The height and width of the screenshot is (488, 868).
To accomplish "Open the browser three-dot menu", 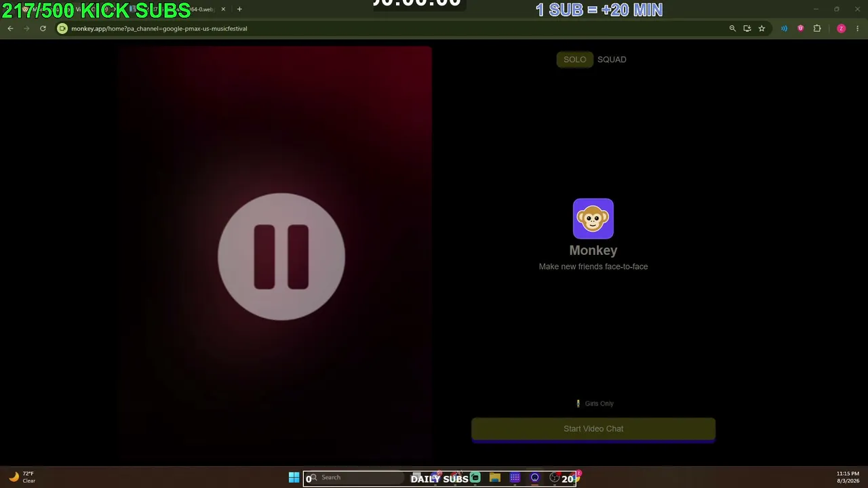I will (858, 28).
